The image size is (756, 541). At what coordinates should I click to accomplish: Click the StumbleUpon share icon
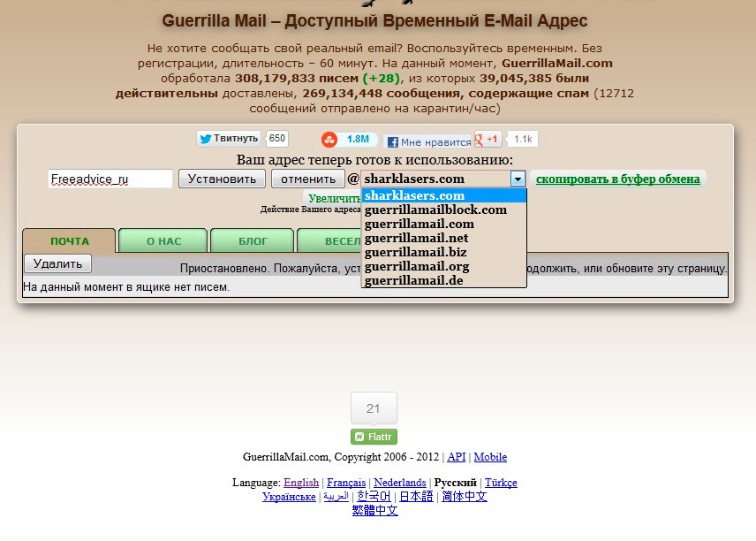[x=329, y=140]
